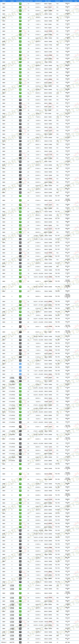
Task: Click petrol icon in 3 TOURING 1.5 row
Action: pos(20,384)
